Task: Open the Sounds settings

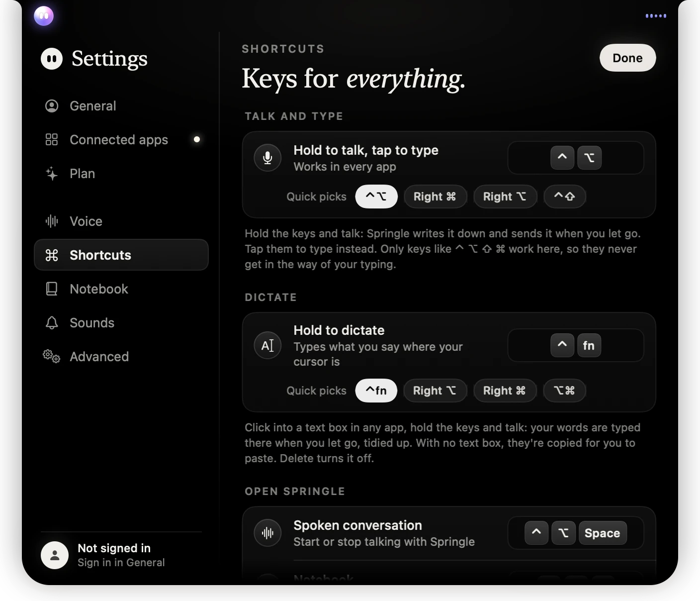Action: pyautogui.click(x=121, y=323)
